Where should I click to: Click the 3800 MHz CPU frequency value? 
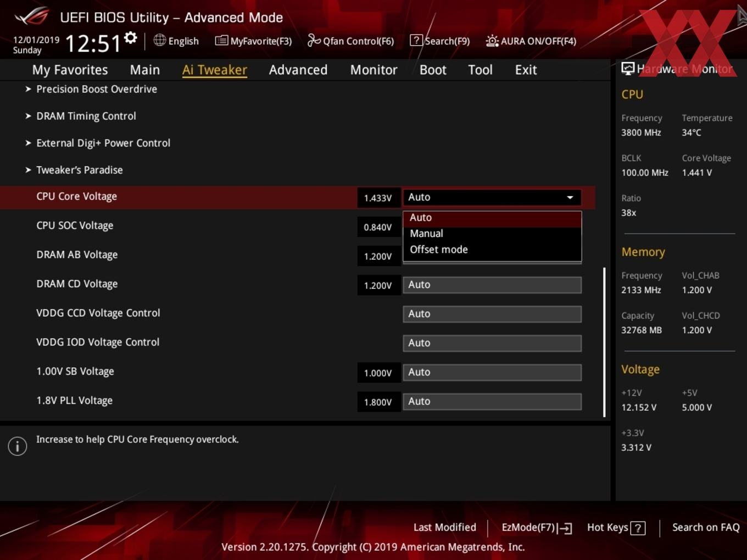[x=641, y=132]
